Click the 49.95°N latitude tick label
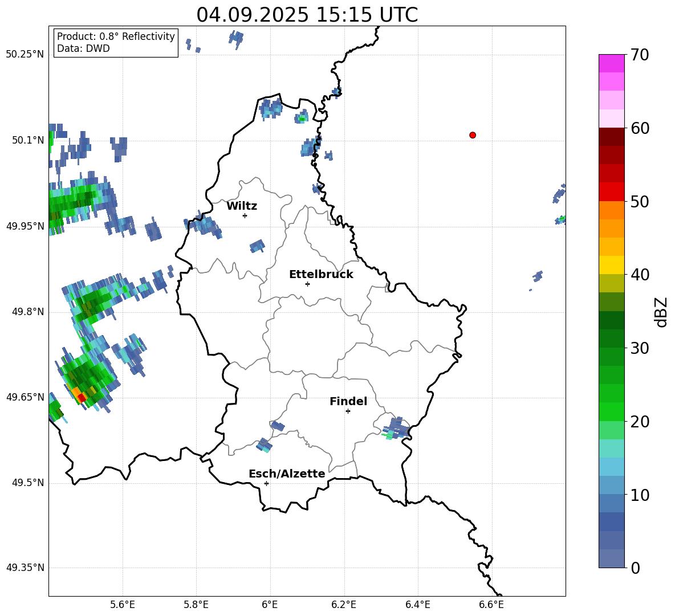The width and height of the screenshot is (675, 616). tap(25, 226)
